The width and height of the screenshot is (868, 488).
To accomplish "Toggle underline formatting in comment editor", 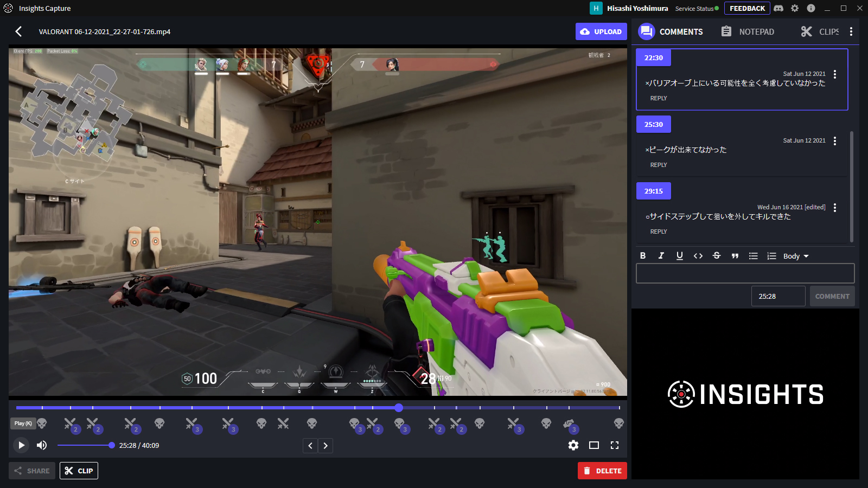I will tap(680, 256).
